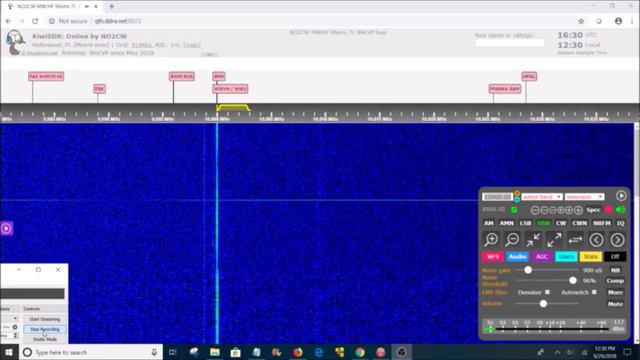
Task: Open the extension dropdown
Action: click(x=584, y=197)
